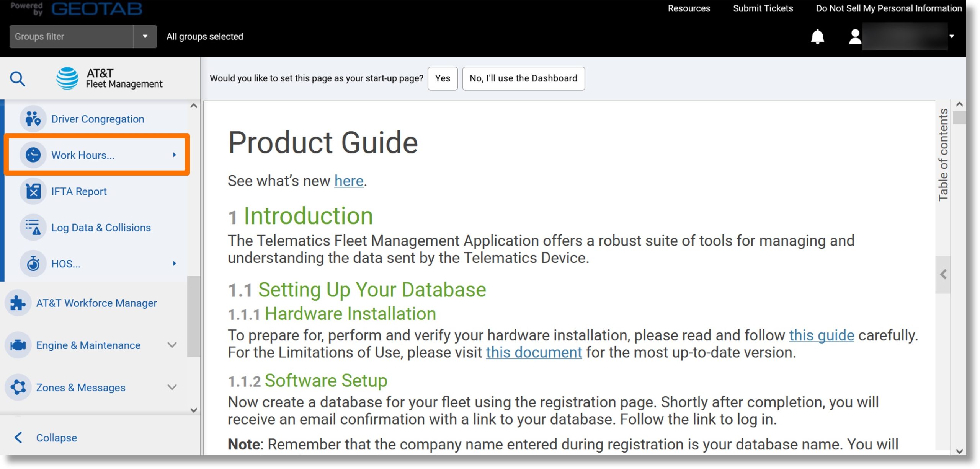980x469 pixels.
Task: Open the Groups filter dropdown
Action: pos(144,36)
